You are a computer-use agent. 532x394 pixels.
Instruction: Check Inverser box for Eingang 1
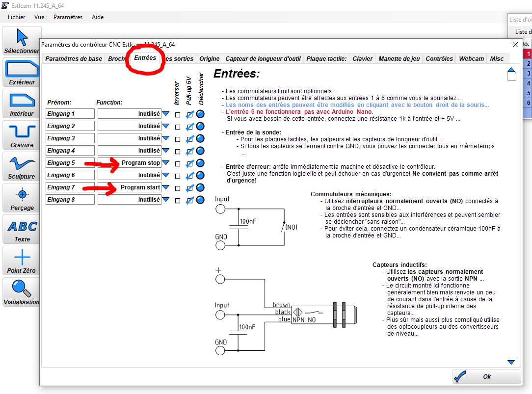[x=178, y=115]
